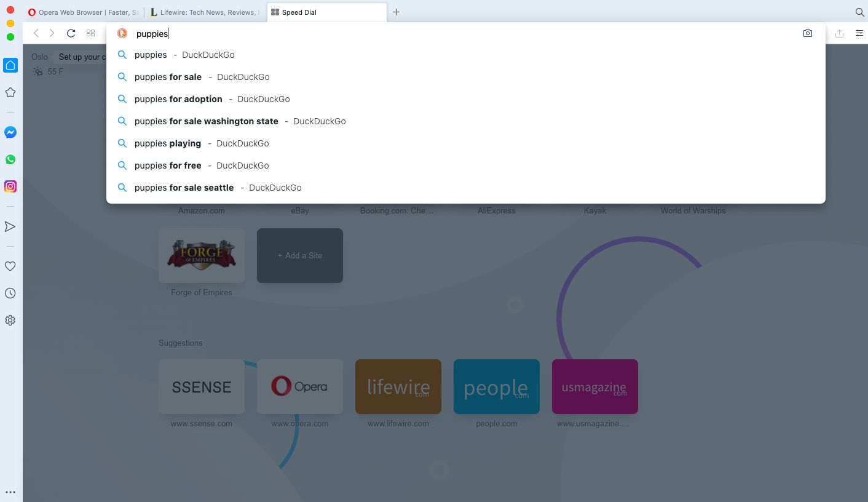Click the eBay speed dial label
The height and width of the screenshot is (502, 868).
pyautogui.click(x=300, y=210)
